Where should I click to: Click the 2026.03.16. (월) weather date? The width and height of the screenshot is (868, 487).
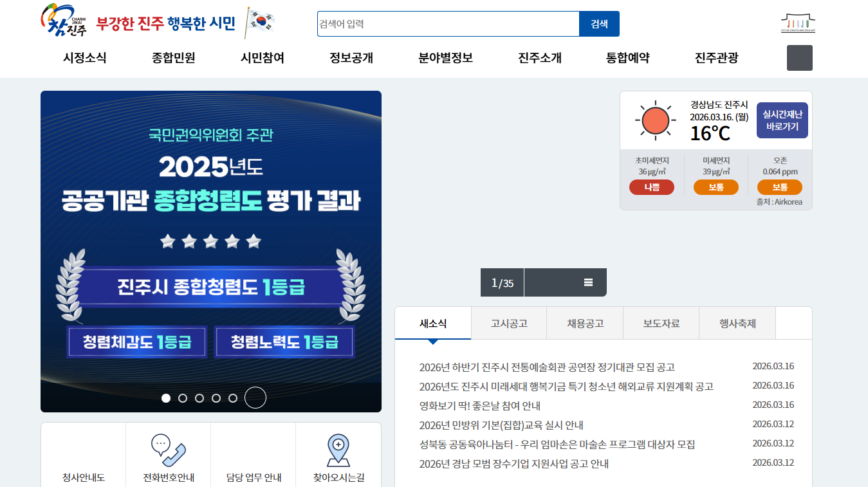coord(719,117)
